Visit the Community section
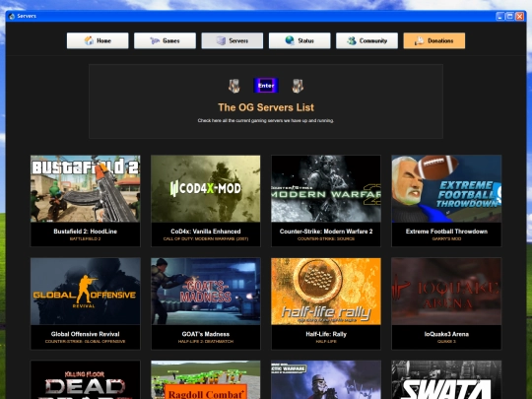 tap(366, 40)
